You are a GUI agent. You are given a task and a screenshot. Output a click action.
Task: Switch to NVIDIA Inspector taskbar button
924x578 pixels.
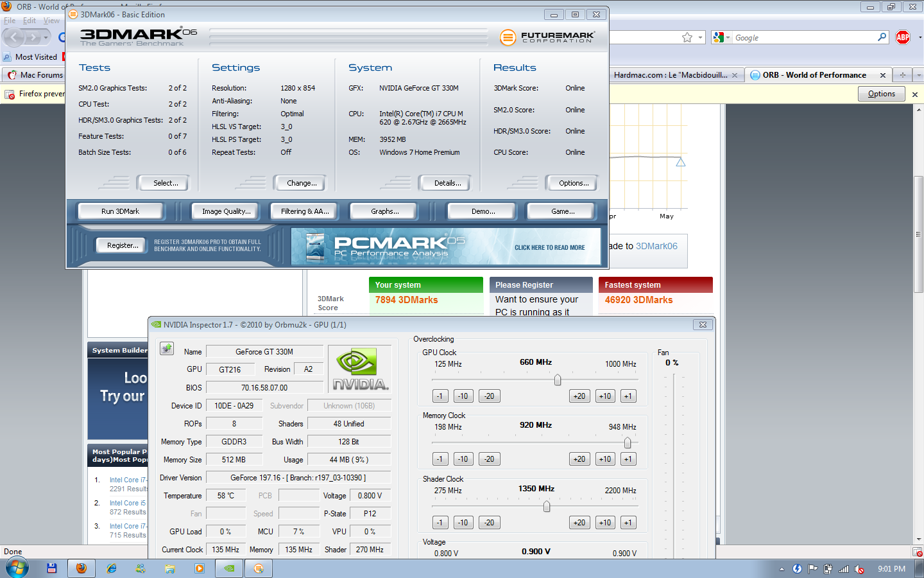tap(229, 568)
